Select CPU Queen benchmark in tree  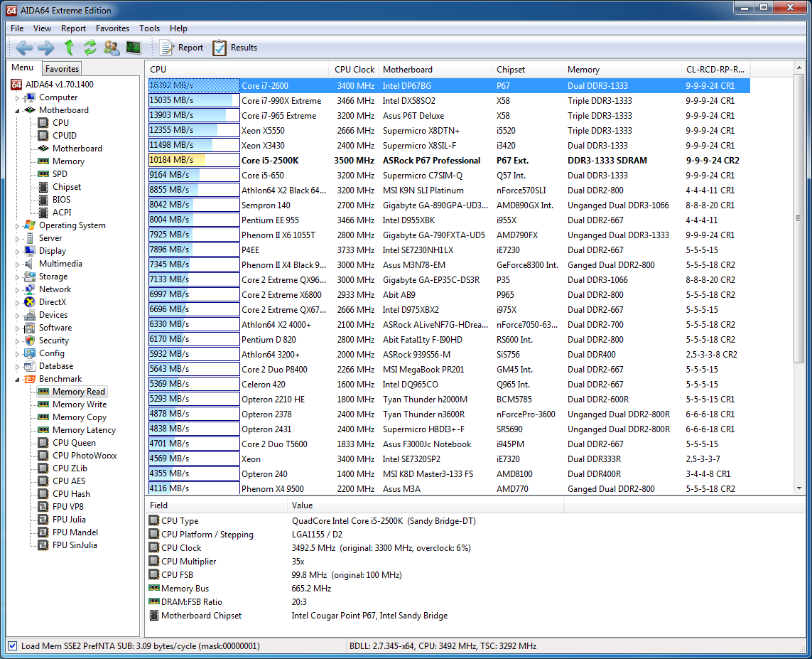coord(74,443)
